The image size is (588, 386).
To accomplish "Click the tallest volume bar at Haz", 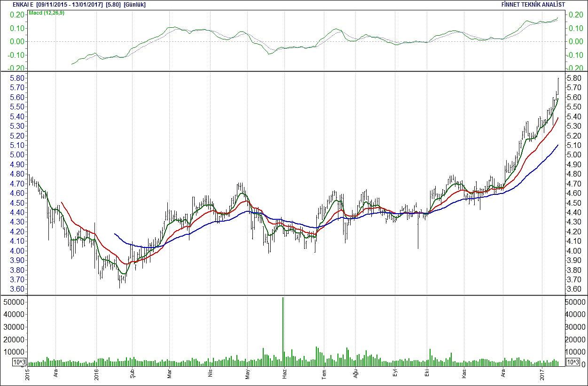I will coord(283,329).
